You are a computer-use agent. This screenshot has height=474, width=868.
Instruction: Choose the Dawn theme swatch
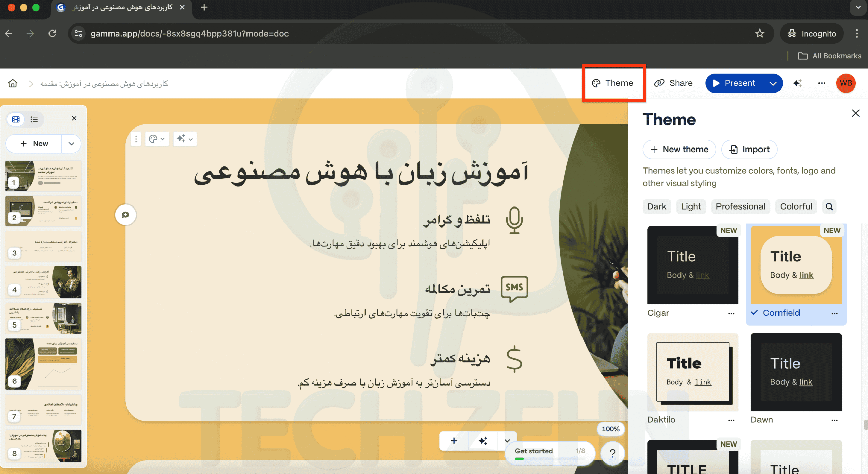click(796, 372)
